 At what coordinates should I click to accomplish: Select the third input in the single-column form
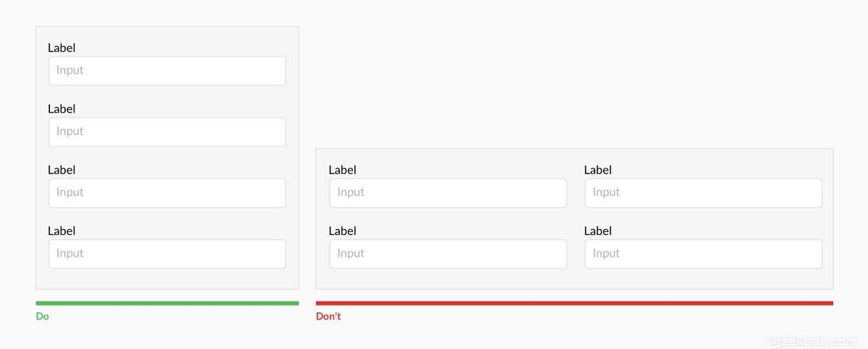click(167, 193)
